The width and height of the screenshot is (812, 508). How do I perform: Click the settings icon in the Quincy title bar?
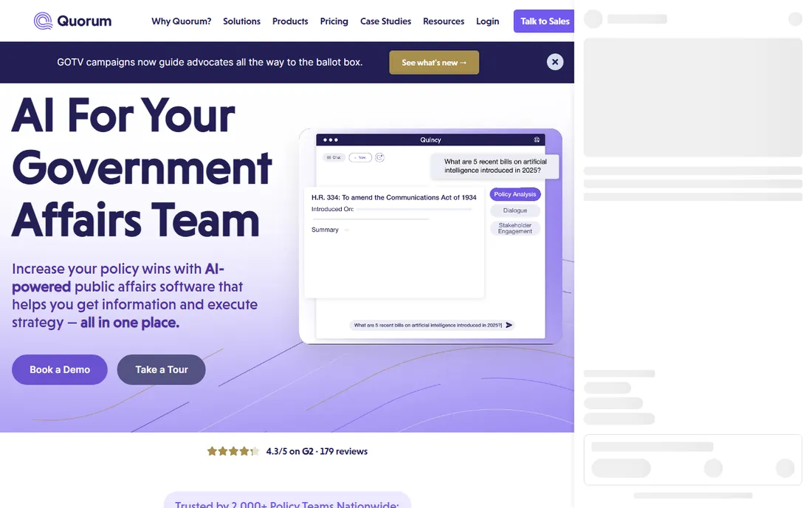click(x=537, y=140)
